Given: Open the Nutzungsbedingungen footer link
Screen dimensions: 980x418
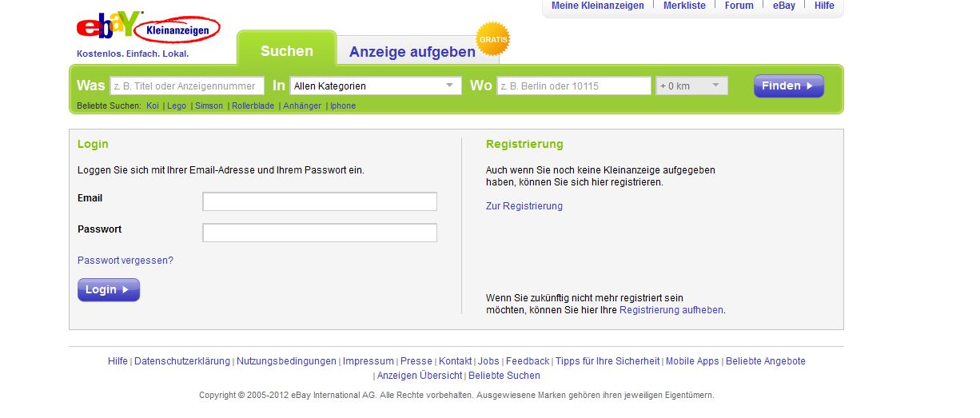Looking at the screenshot, I should (x=286, y=361).
